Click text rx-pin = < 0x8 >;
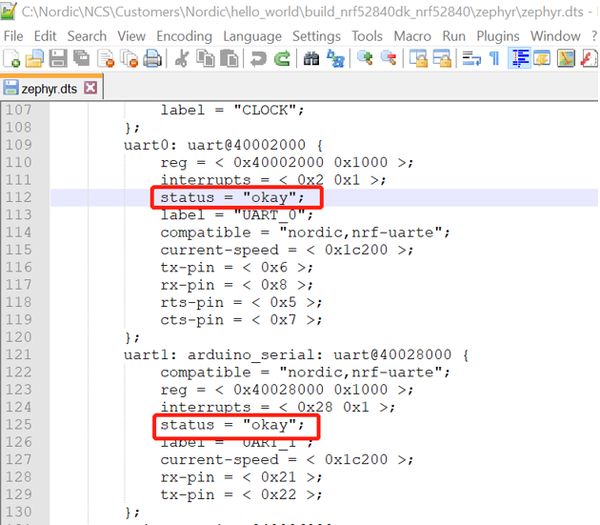 click(x=236, y=285)
